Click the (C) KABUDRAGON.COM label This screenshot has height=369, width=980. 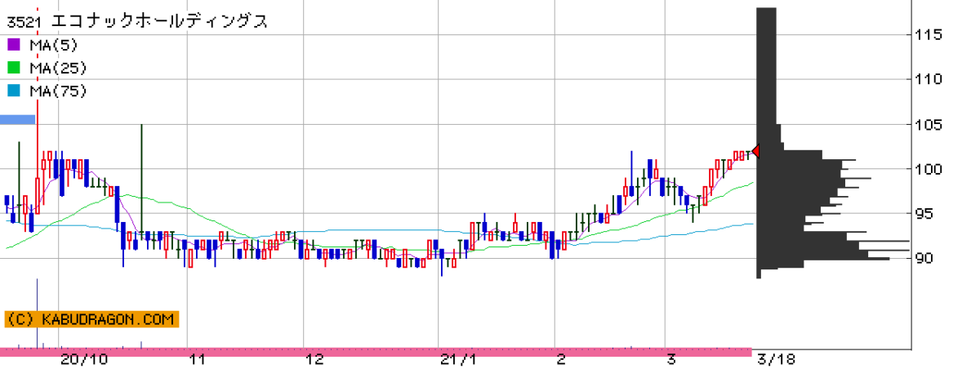tap(91, 319)
